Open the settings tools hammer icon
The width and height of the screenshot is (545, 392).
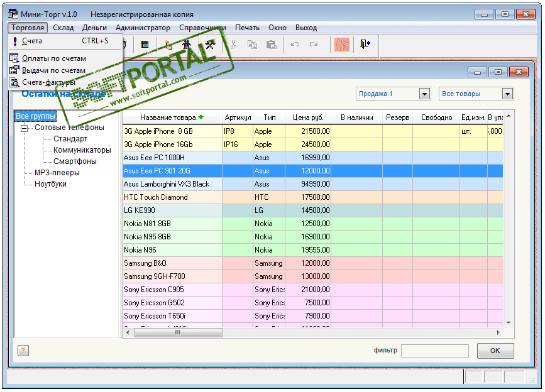[211, 45]
